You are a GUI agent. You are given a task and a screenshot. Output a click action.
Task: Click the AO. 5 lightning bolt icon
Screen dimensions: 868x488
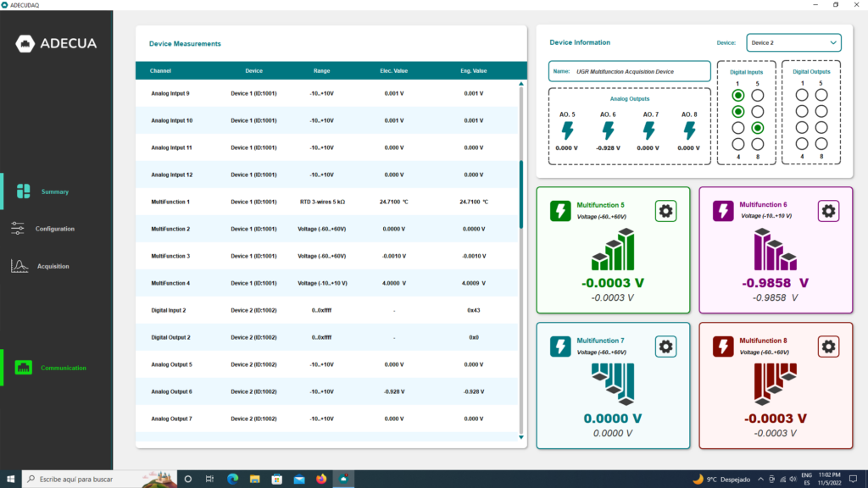(x=567, y=130)
